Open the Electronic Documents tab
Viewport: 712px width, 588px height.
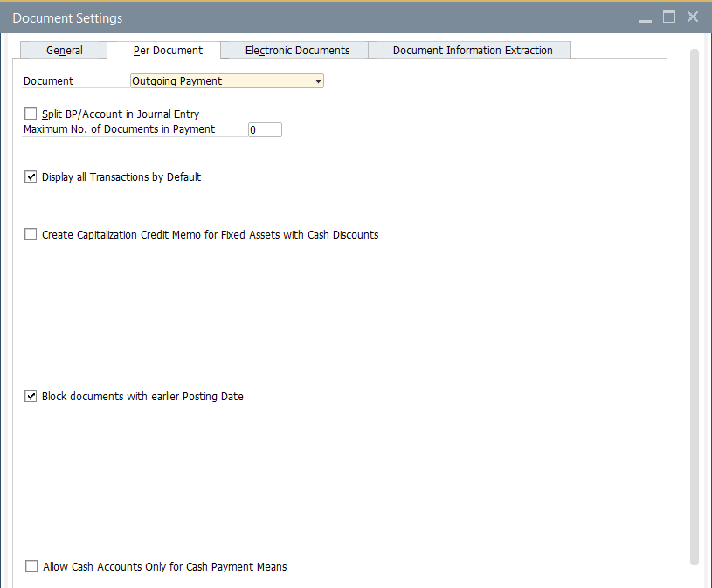click(x=297, y=51)
